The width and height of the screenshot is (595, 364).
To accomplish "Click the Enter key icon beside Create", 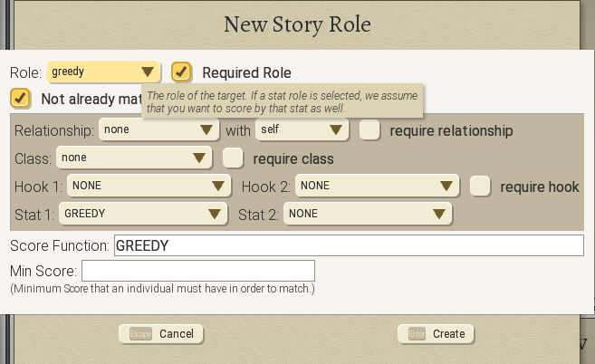I will (417, 334).
